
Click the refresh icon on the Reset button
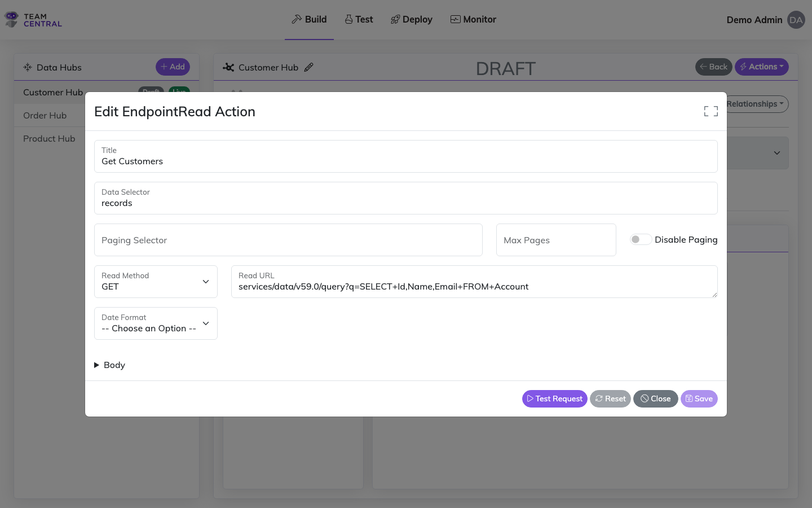pyautogui.click(x=598, y=398)
